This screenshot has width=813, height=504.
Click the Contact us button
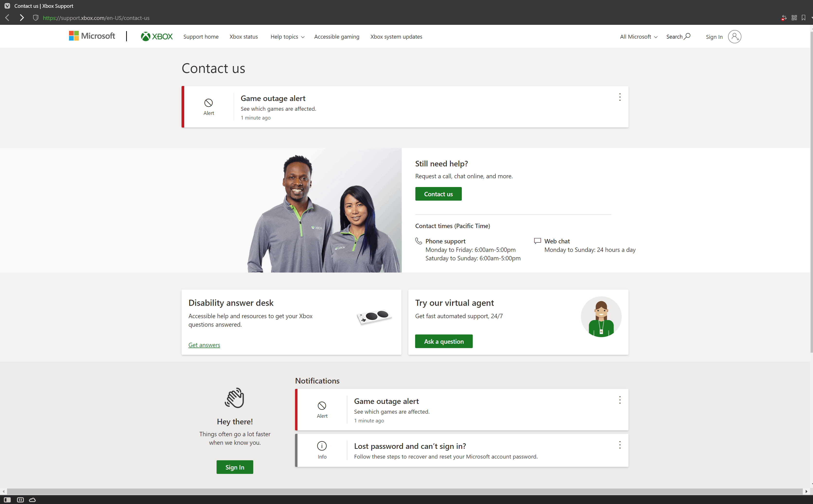[x=438, y=194]
